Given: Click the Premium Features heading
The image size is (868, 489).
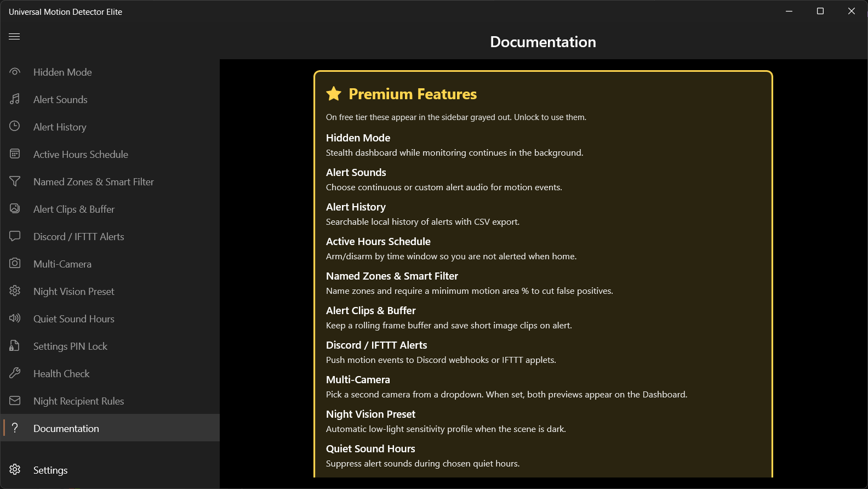Looking at the screenshot, I should tap(413, 94).
